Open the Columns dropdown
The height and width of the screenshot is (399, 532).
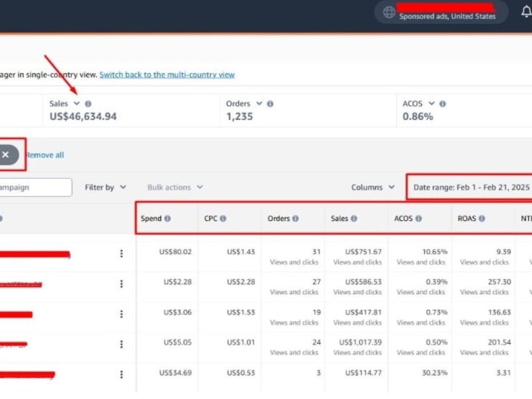373,187
